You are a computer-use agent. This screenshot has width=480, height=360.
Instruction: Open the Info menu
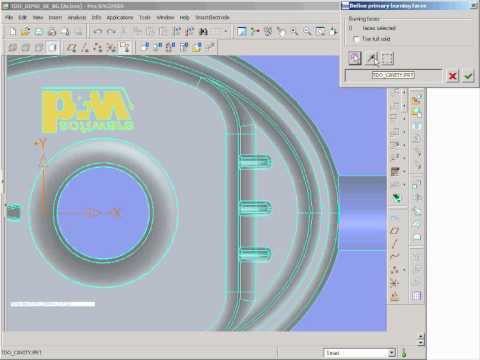point(96,17)
